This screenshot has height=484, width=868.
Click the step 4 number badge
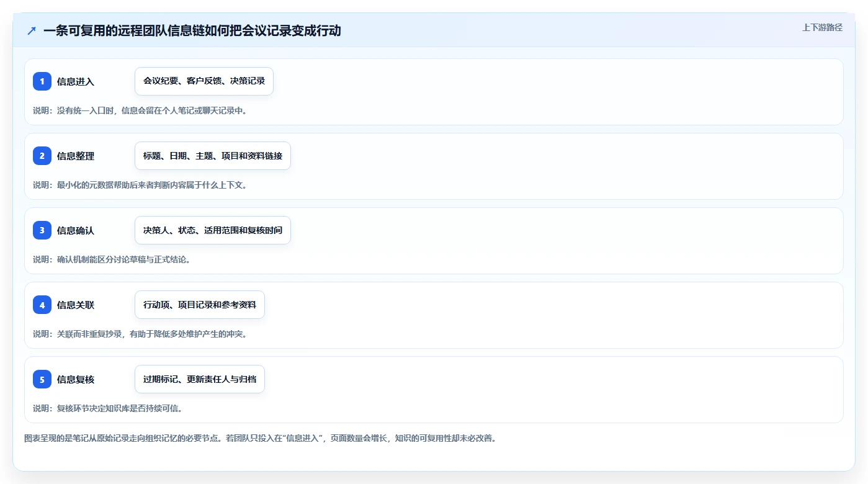[42, 305]
